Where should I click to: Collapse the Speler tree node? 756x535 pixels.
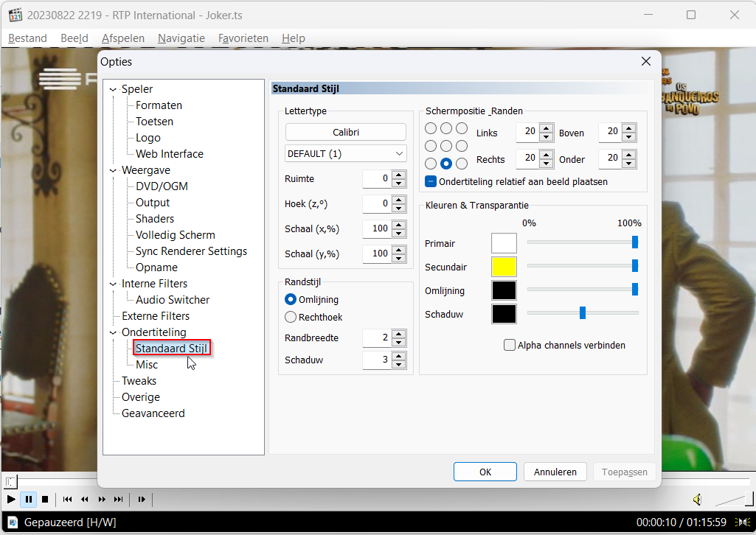[x=113, y=89]
